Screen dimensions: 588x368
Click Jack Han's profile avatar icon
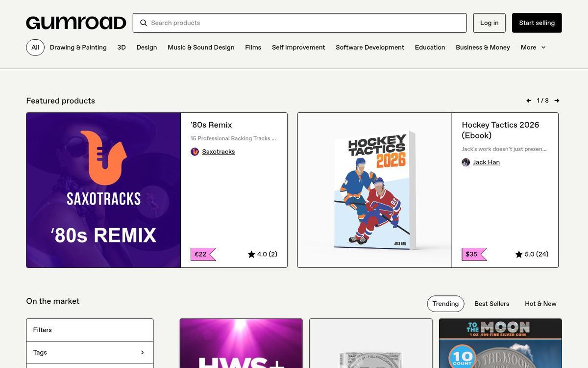click(465, 162)
